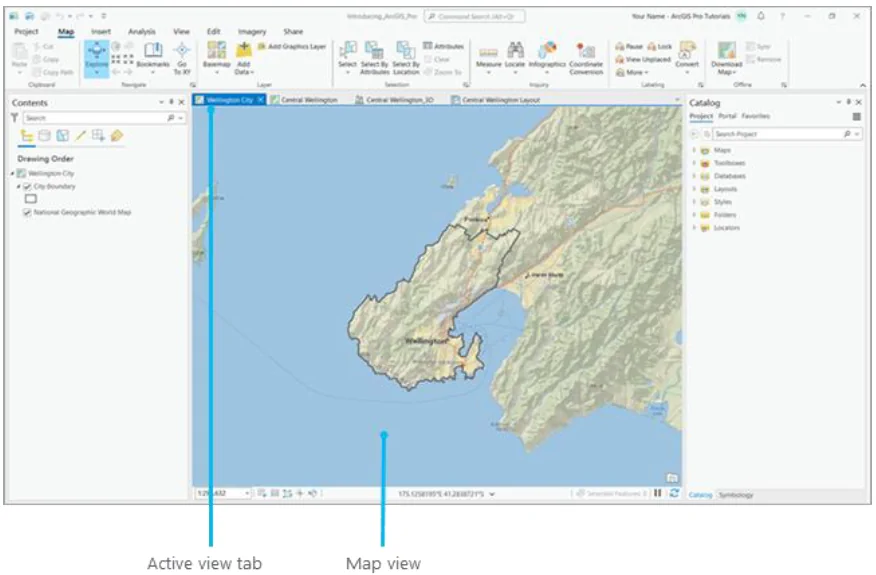Image resolution: width=876 pixels, height=575 pixels.
Task: Open the Infographics tool
Action: (x=547, y=56)
